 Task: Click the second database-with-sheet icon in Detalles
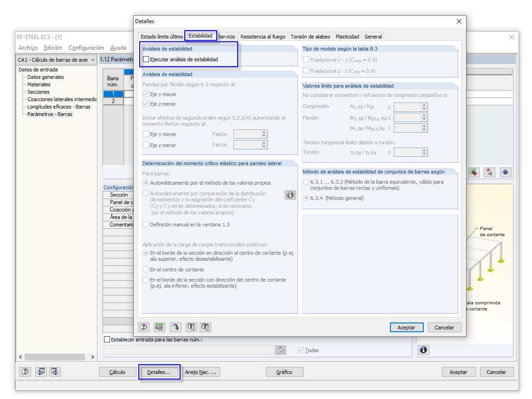pos(205,327)
